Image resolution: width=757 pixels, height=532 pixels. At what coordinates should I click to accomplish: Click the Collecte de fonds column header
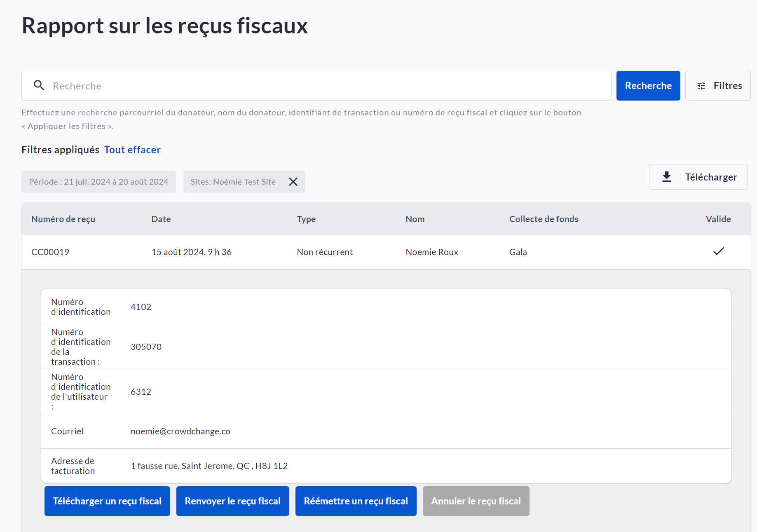[x=544, y=219]
